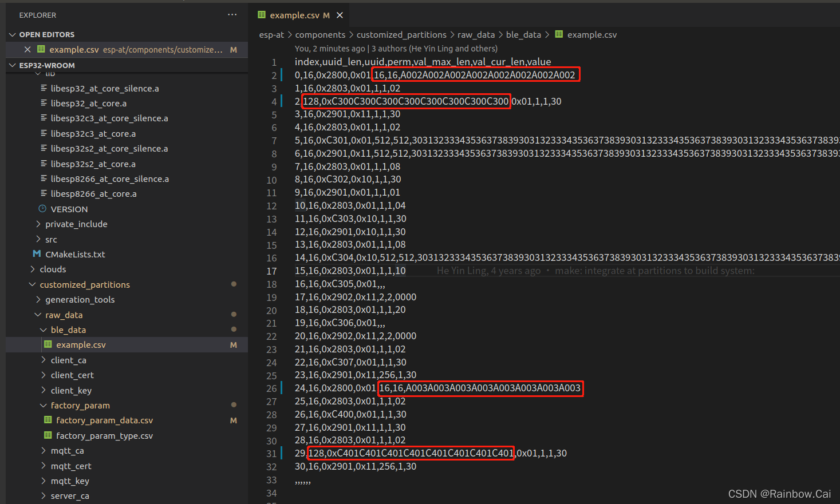The height and width of the screenshot is (504, 840).
Task: Expand the clouds folder
Action: [33, 269]
